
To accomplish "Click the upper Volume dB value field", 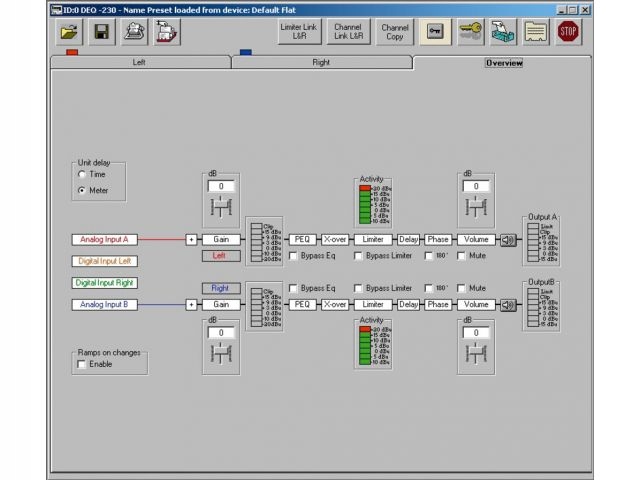I will 476,187.
